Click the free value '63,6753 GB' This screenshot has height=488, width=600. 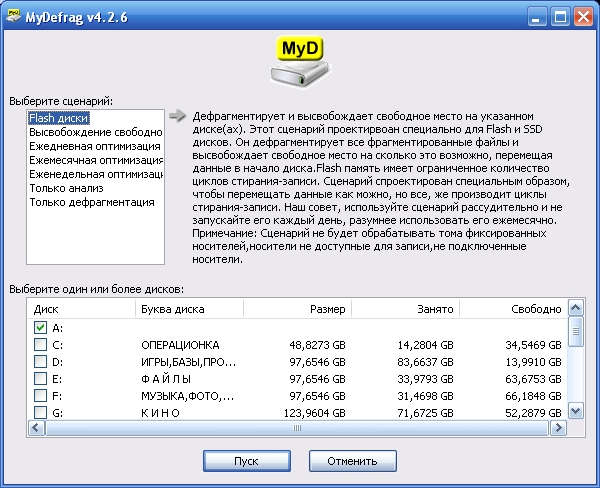[x=533, y=379]
